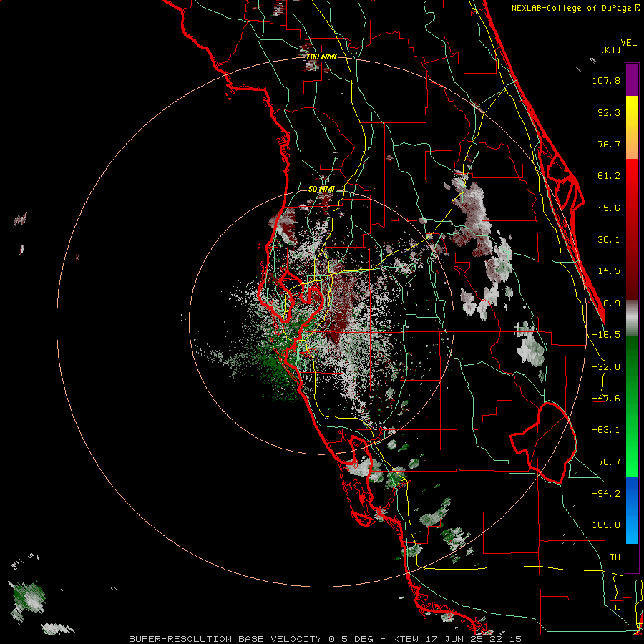Click the 92.3 value on velocity scale

coord(609,112)
